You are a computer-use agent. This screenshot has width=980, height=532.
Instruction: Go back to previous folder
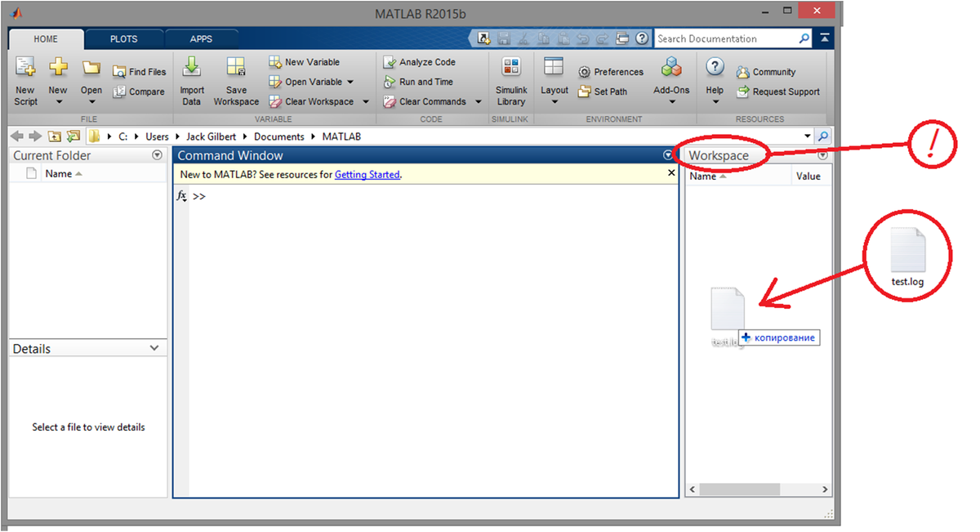(x=17, y=136)
